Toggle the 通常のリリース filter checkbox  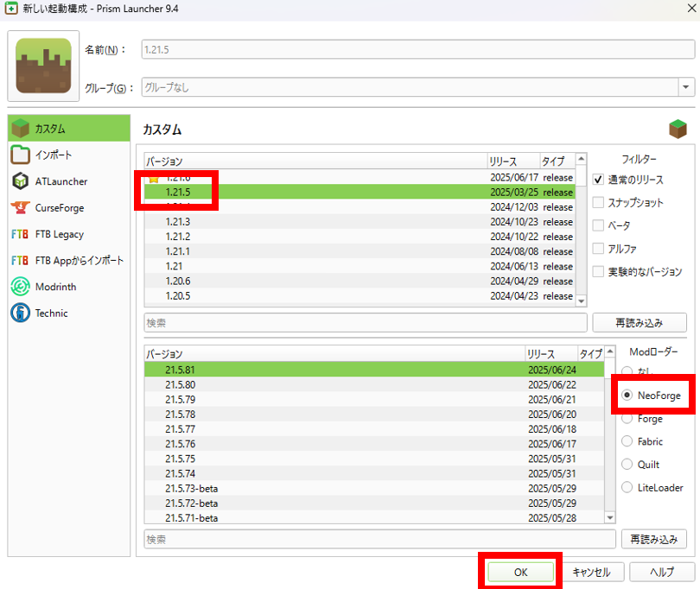(x=598, y=180)
